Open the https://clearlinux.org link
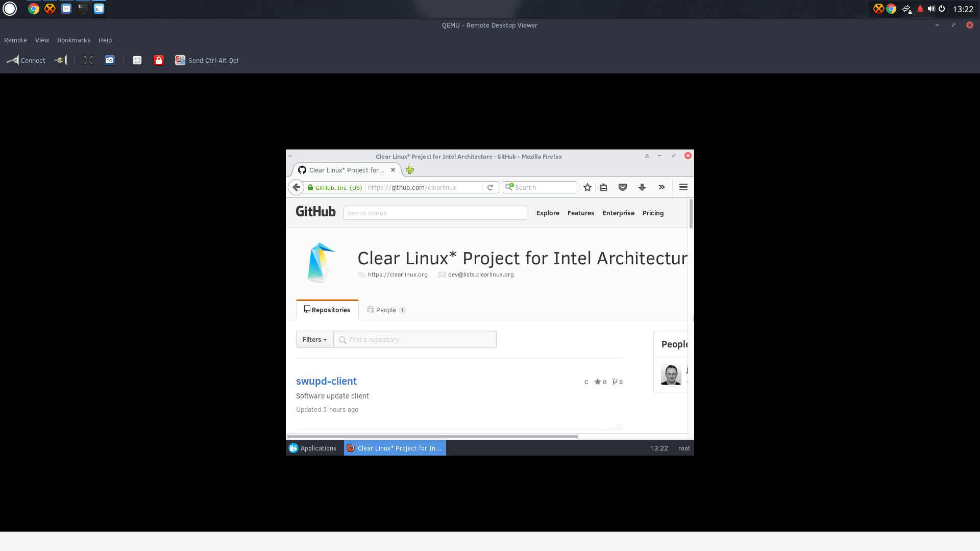 pos(398,274)
